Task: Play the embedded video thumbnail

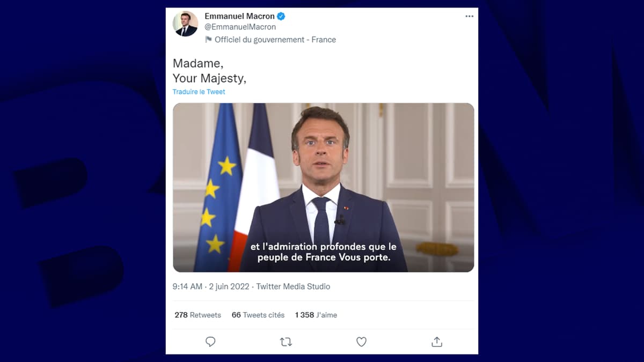Action: (323, 188)
